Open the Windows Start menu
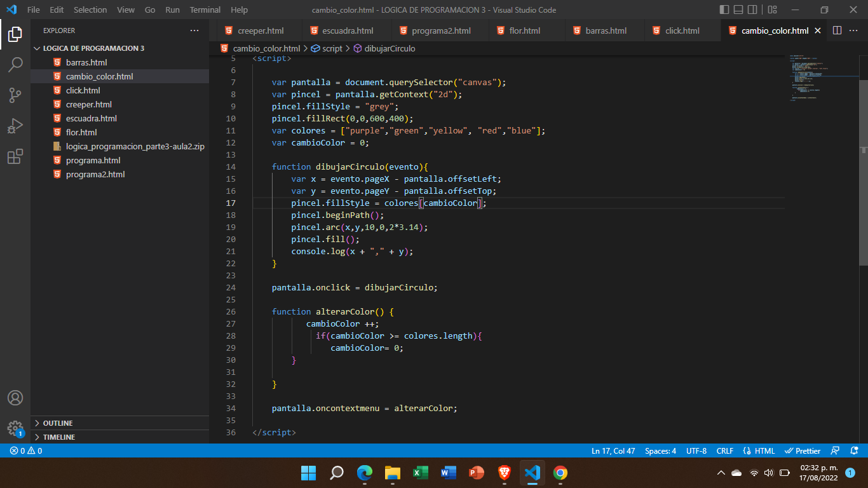868x488 pixels. (308, 473)
